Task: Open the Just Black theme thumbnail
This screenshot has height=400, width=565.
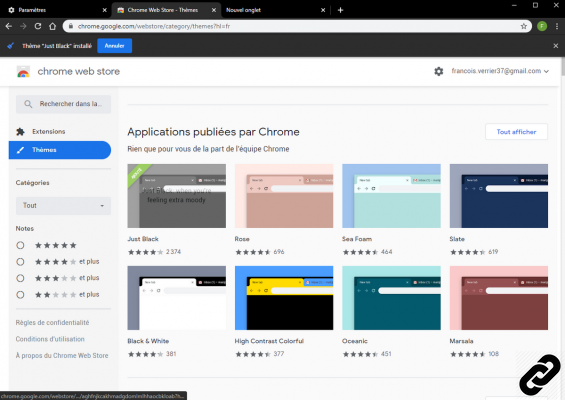Action: point(177,196)
